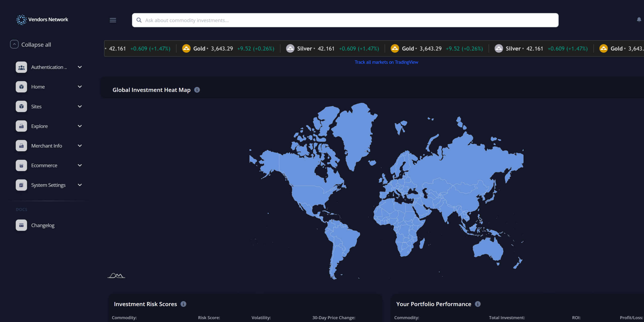The image size is (644, 322).
Task: Expand the Authentication menu chevron
Action: click(x=80, y=67)
